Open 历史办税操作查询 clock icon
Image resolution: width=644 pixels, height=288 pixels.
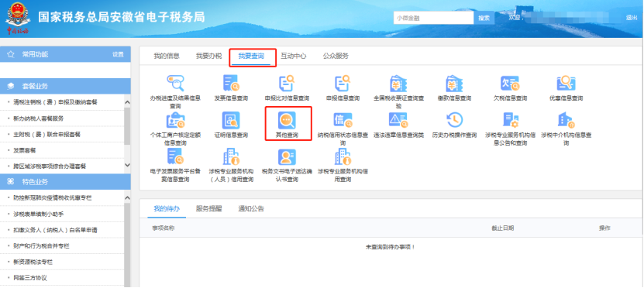[454, 120]
